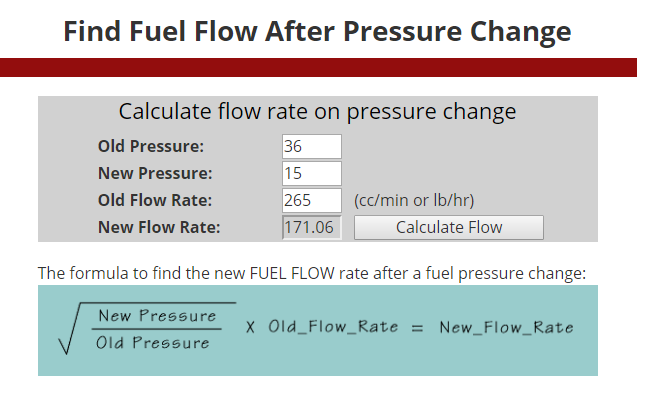Click the equals sign in the formula
This screenshot has width=659, height=393.
(417, 327)
